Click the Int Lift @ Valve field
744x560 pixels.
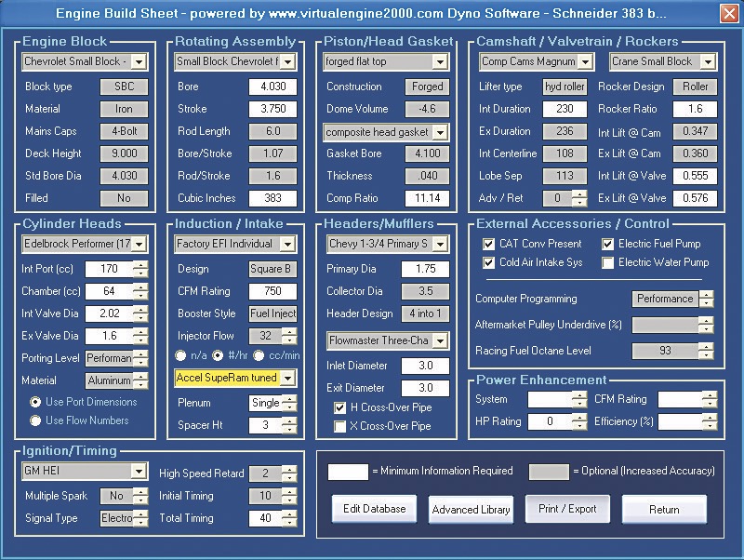click(695, 176)
